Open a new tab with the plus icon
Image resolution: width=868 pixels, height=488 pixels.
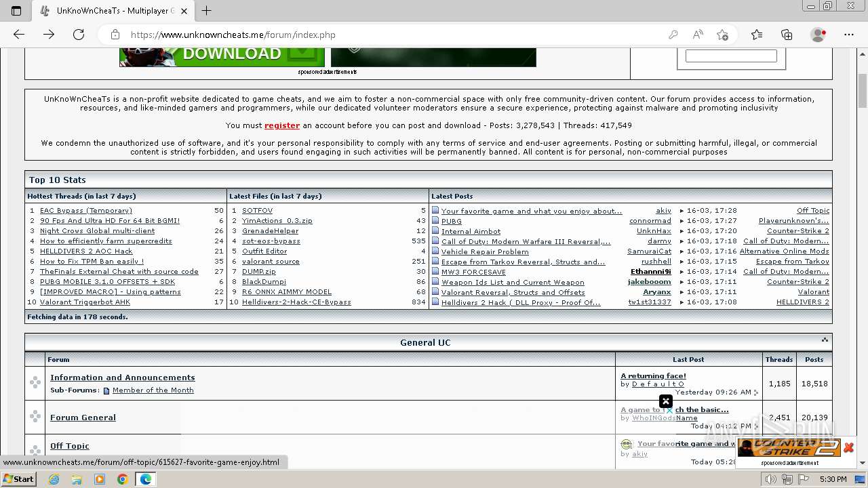coord(207,11)
